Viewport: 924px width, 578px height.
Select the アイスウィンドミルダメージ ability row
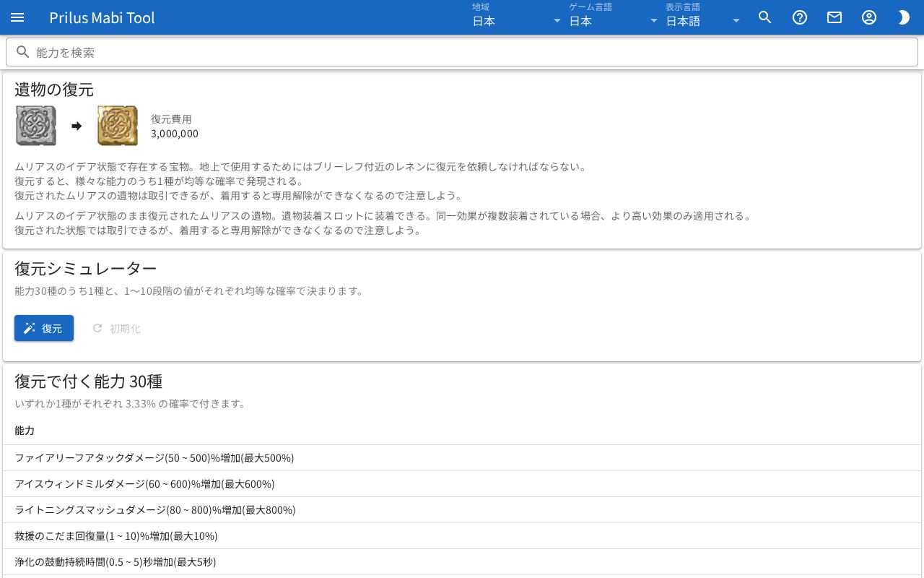(x=462, y=484)
